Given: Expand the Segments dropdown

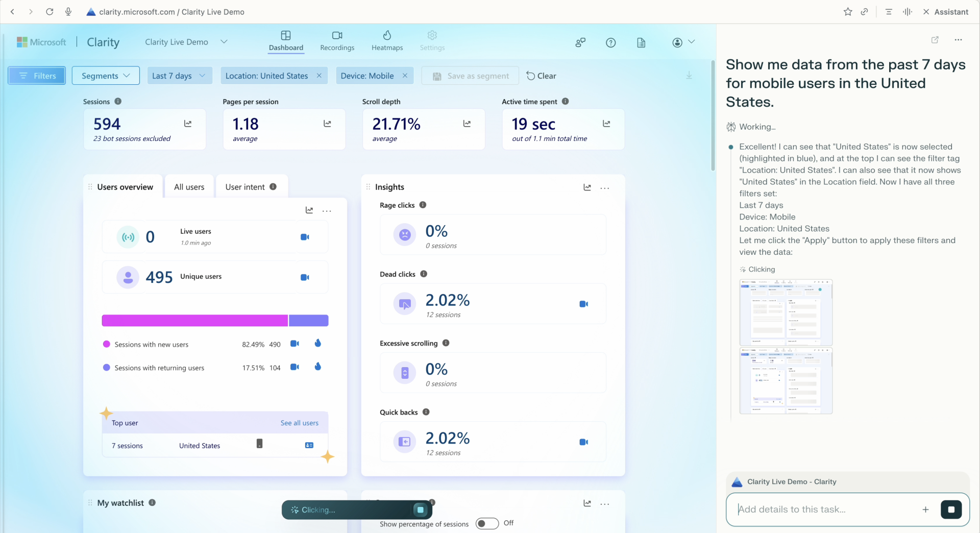Looking at the screenshot, I should point(106,76).
